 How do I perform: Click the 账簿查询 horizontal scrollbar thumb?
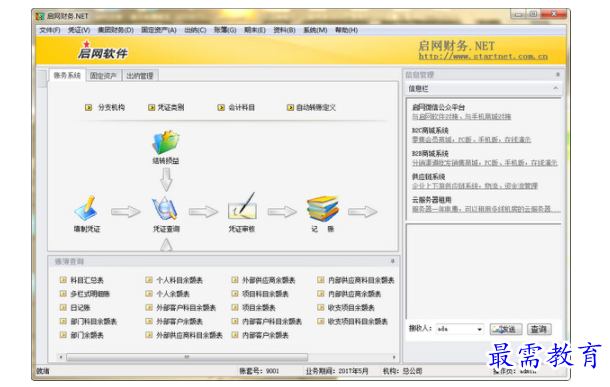pos(187,357)
